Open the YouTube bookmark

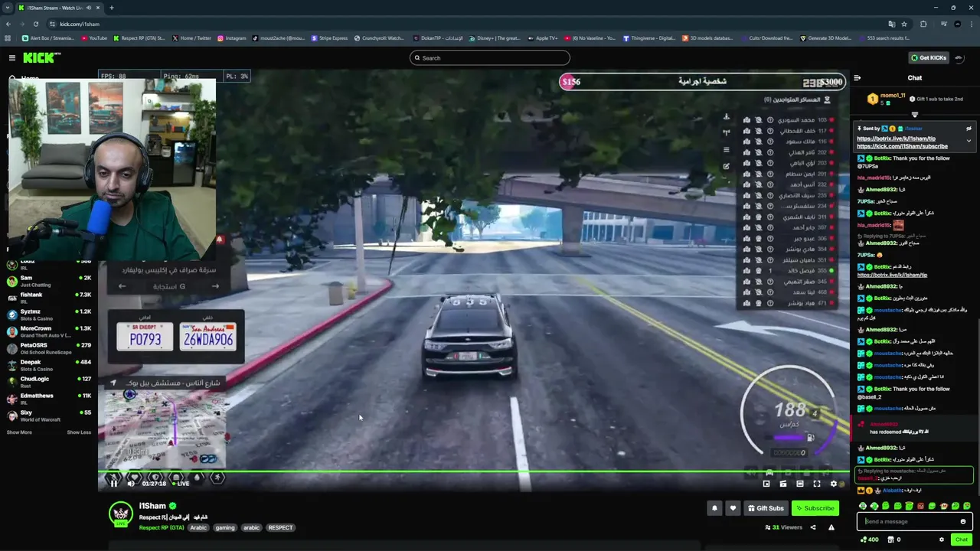(x=93, y=38)
